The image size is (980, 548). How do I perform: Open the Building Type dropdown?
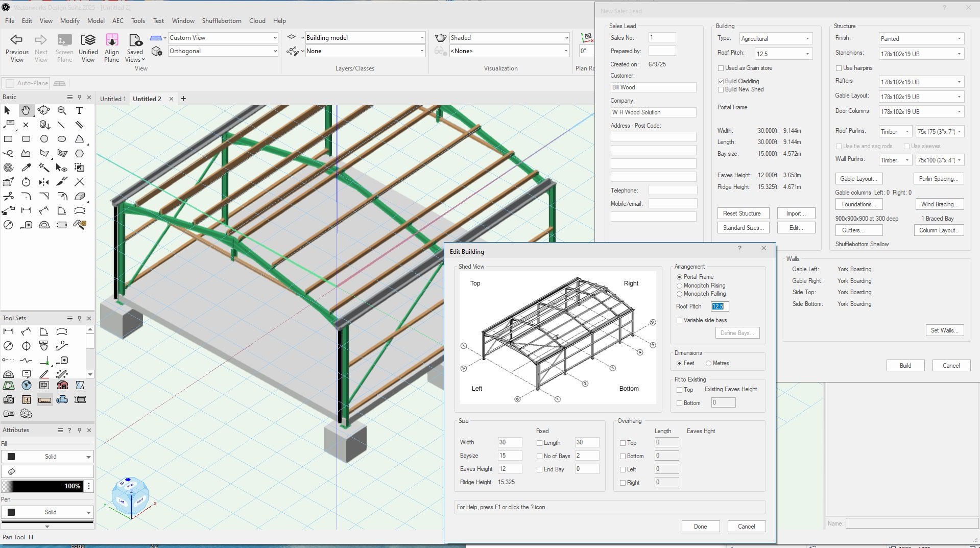tap(776, 39)
